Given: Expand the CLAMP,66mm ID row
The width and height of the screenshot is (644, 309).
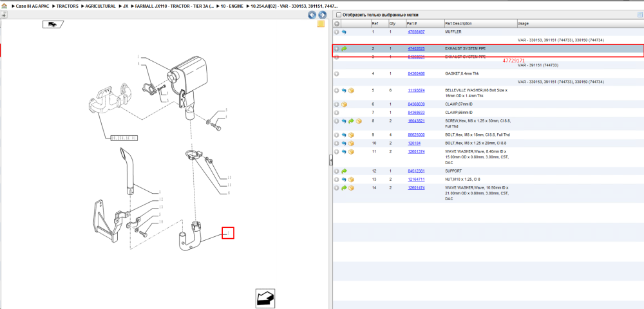Looking at the screenshot, I should [336, 113].
